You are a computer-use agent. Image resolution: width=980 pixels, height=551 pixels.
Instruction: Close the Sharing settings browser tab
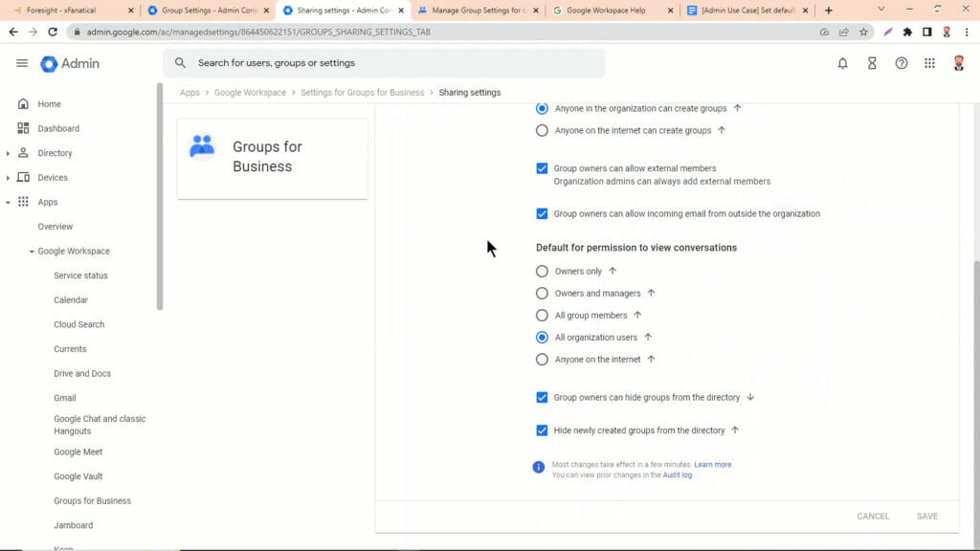click(x=401, y=10)
